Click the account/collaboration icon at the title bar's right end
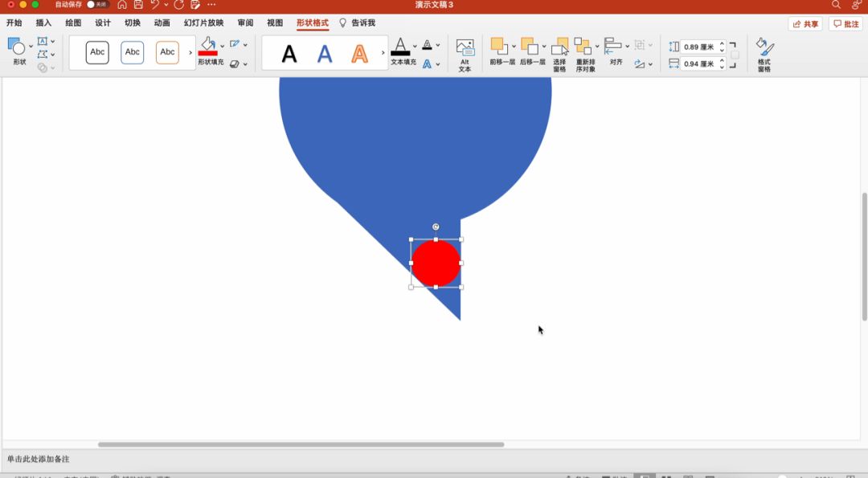 tap(857, 5)
